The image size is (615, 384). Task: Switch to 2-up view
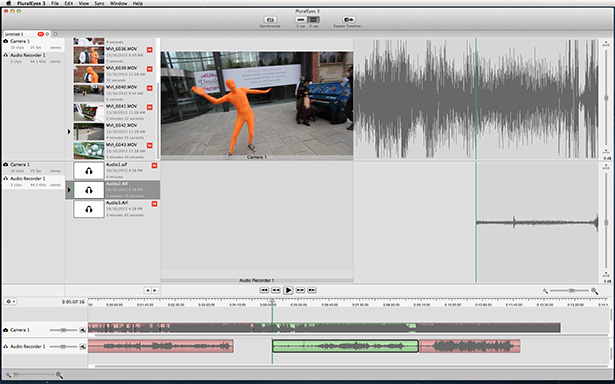pyautogui.click(x=314, y=20)
